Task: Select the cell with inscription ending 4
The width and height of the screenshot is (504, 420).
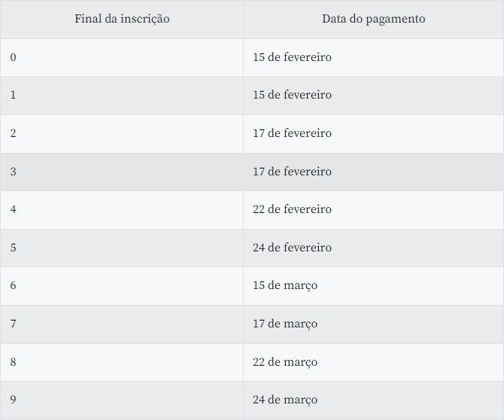Action: pyautogui.click(x=14, y=209)
